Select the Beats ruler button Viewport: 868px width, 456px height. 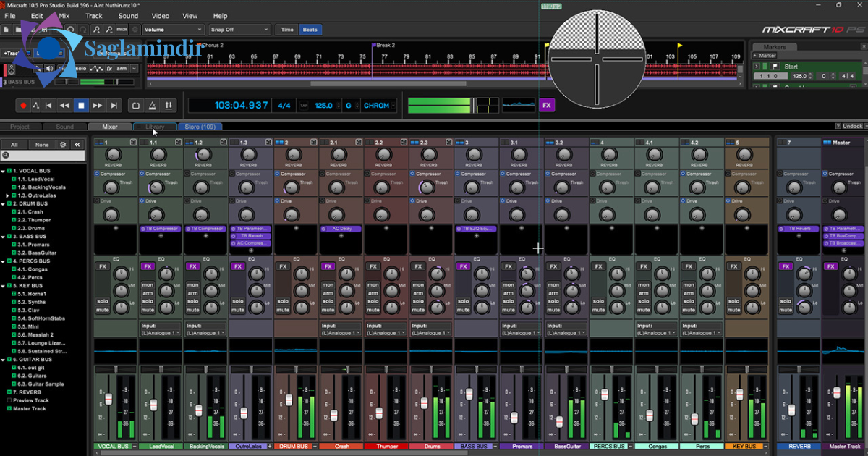(x=310, y=30)
